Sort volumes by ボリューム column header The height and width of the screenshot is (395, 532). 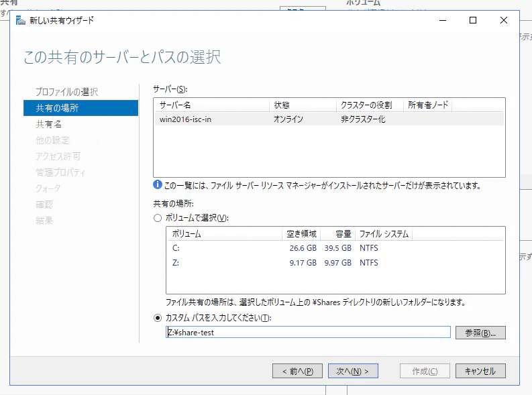pyautogui.click(x=225, y=234)
